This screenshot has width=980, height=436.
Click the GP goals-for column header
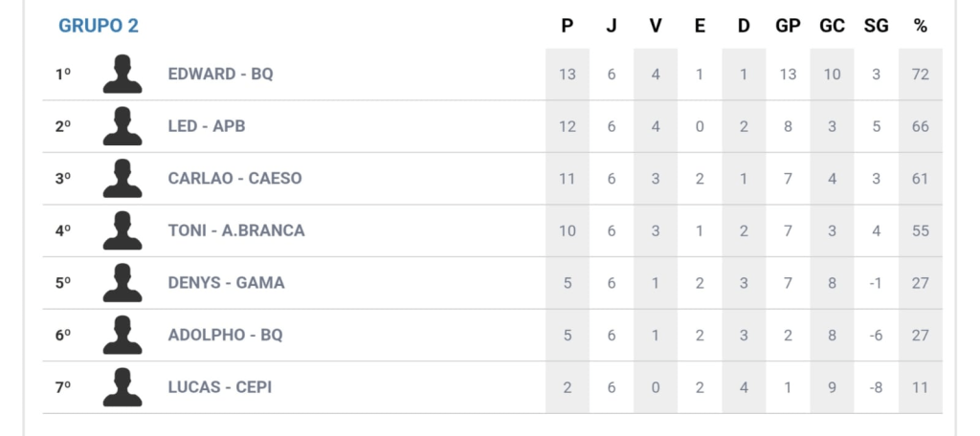(x=788, y=26)
